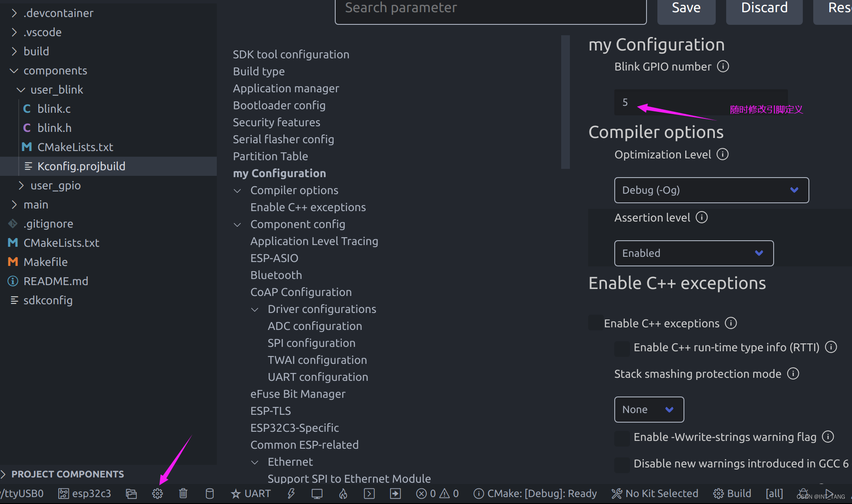Expand the user_gpio folder
Screen dimensions: 852x504
point(21,185)
